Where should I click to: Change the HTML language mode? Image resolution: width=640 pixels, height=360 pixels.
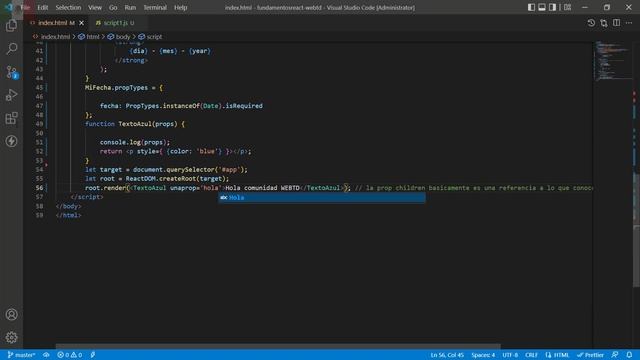click(561, 355)
